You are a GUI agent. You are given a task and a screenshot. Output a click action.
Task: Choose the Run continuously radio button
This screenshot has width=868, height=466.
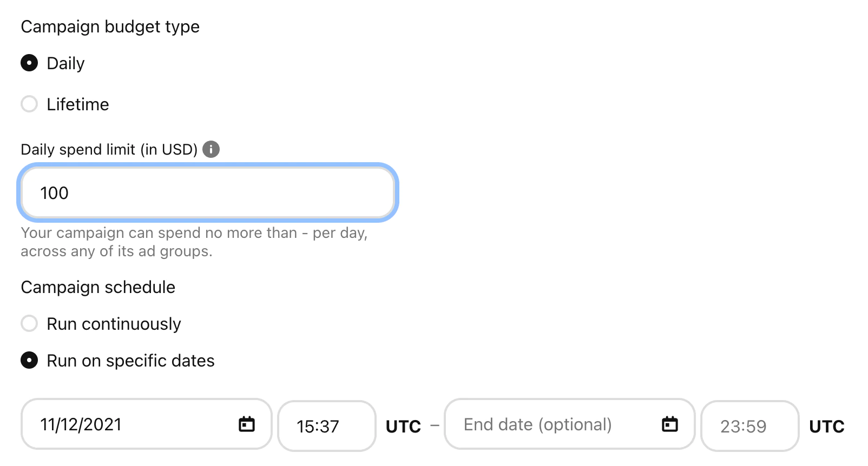coord(29,324)
